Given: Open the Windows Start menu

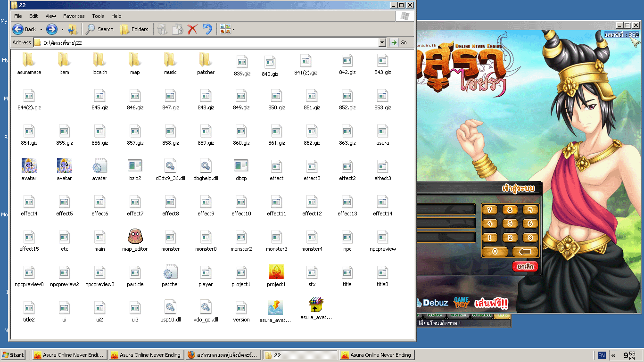Looking at the screenshot, I should pos(13,355).
